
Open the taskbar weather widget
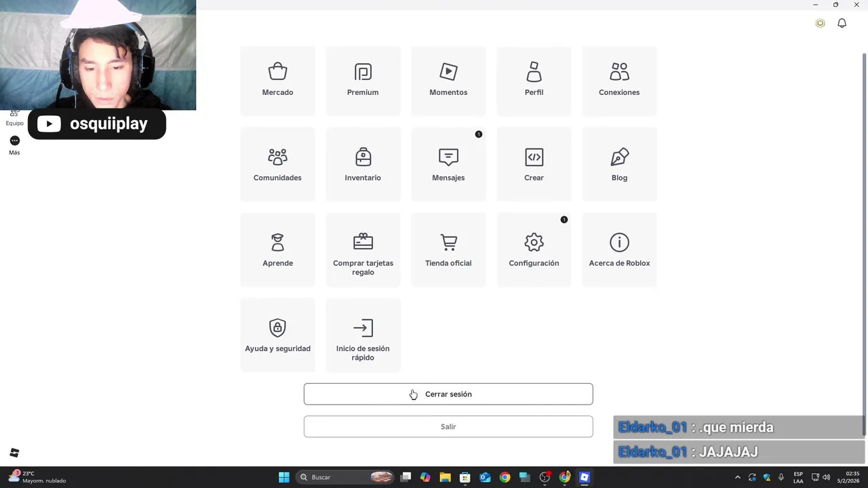(37, 477)
